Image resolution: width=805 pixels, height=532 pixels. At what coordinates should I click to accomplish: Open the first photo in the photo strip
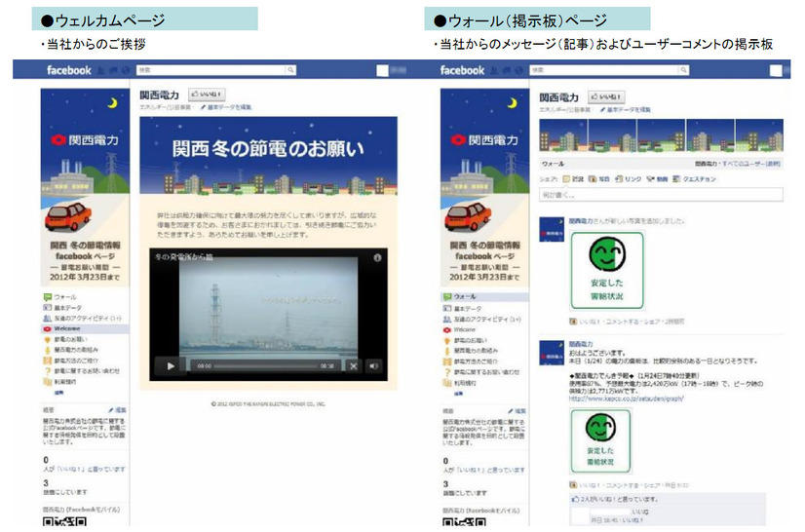pyautogui.click(x=563, y=135)
